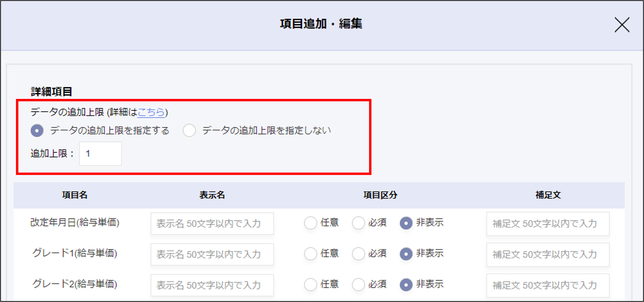Open the こちら details link
This screenshot has width=644, height=302.
click(151, 112)
